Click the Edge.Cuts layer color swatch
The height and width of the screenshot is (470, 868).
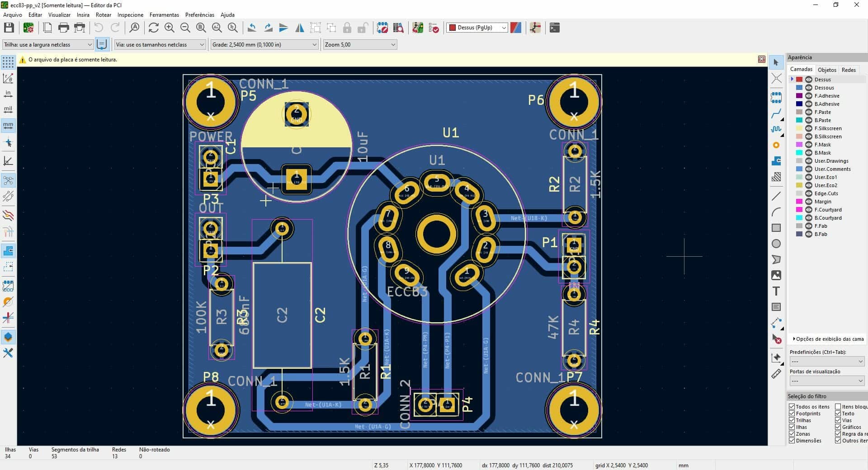(x=799, y=193)
